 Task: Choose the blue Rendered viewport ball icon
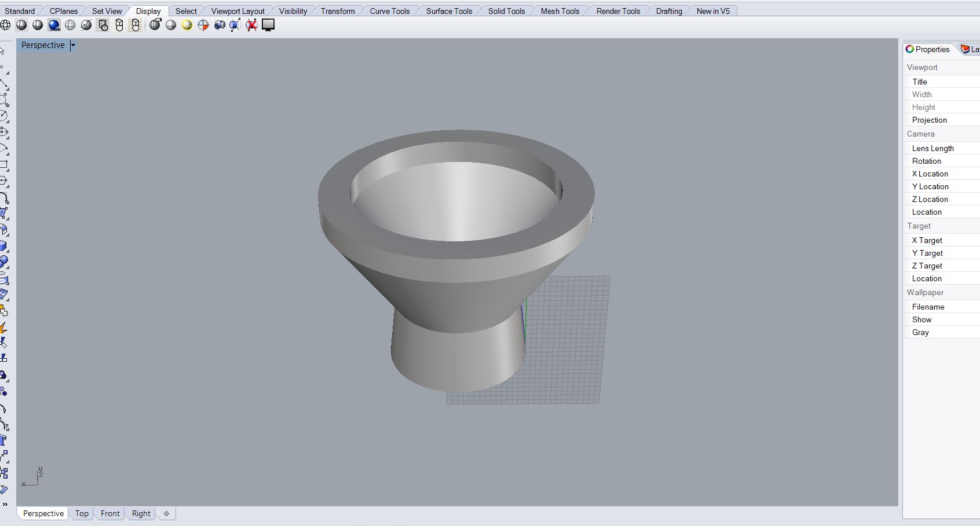(54, 25)
